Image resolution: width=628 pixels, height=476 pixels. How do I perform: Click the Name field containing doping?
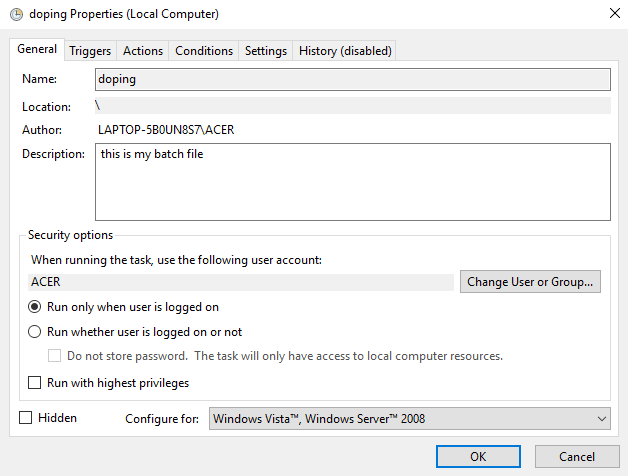(352, 79)
